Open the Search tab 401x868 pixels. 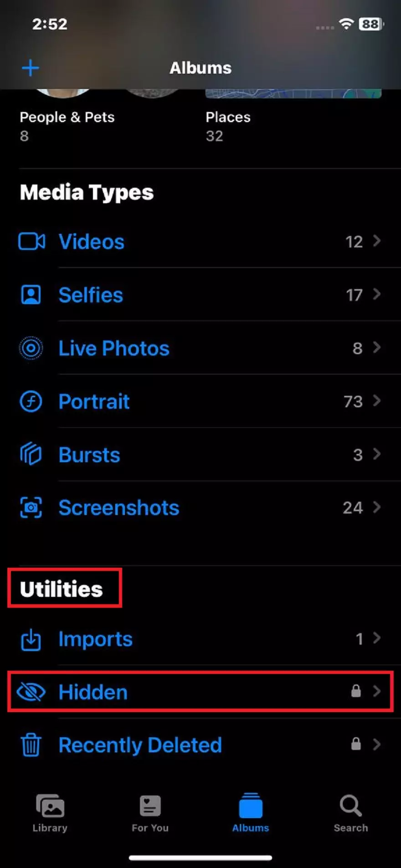[x=350, y=813]
